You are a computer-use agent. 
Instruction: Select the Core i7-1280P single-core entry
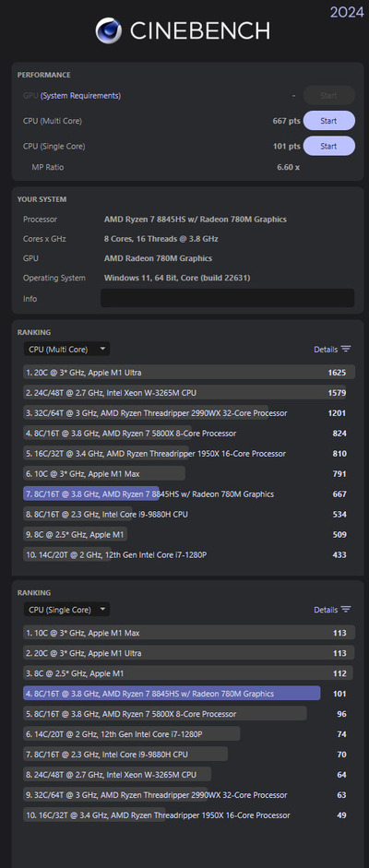pyautogui.click(x=189, y=734)
